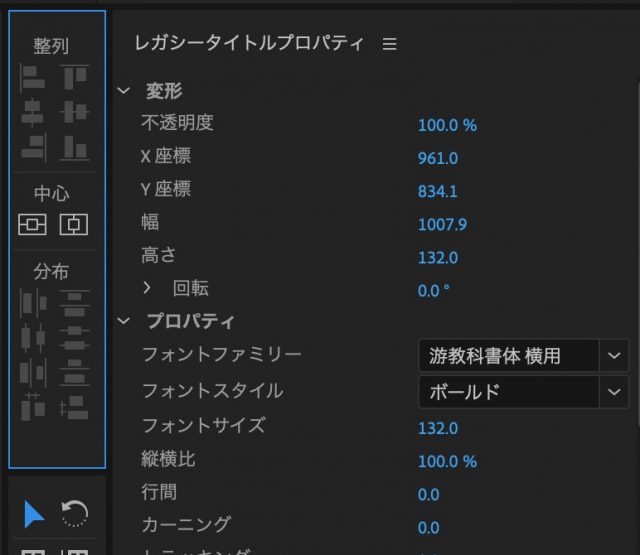Collapse the 変形 section

(124, 91)
